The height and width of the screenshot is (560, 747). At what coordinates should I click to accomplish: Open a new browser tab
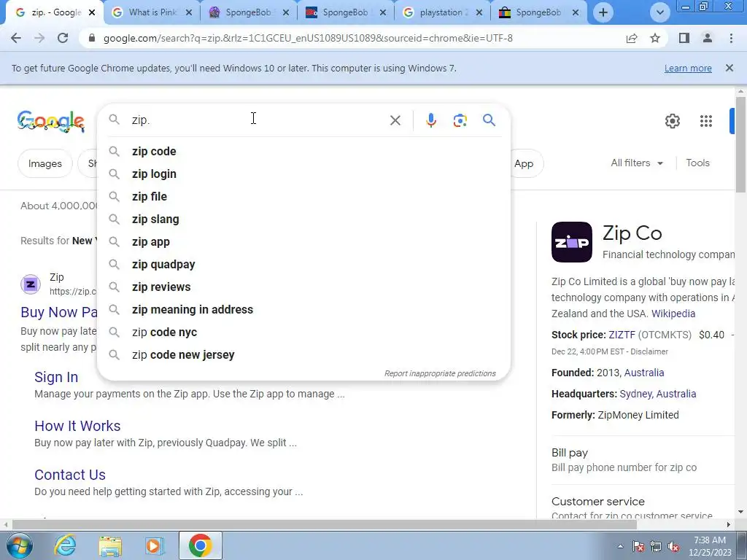603,12
